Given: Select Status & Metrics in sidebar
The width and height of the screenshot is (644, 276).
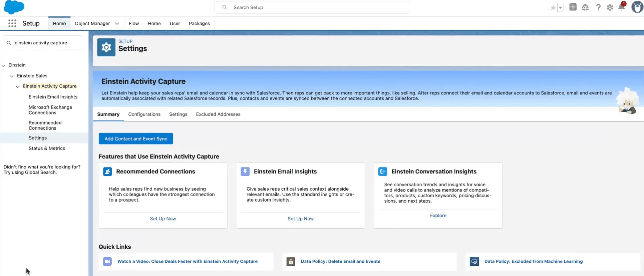Looking at the screenshot, I should coord(47,149).
